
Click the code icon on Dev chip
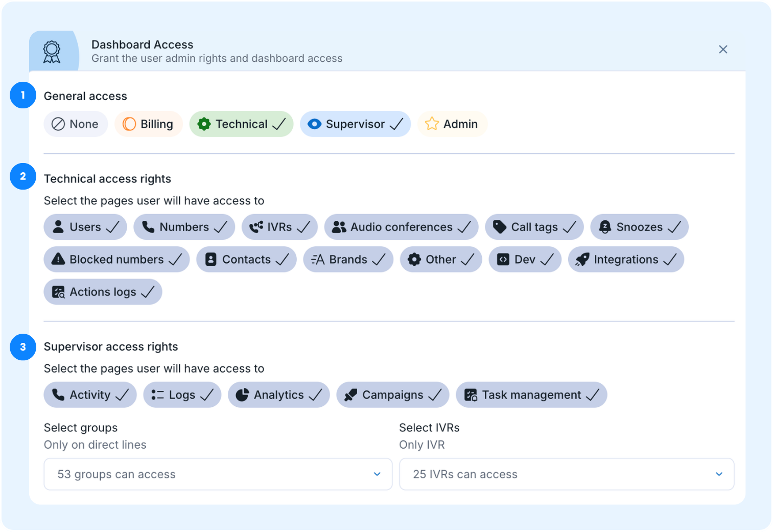point(503,260)
